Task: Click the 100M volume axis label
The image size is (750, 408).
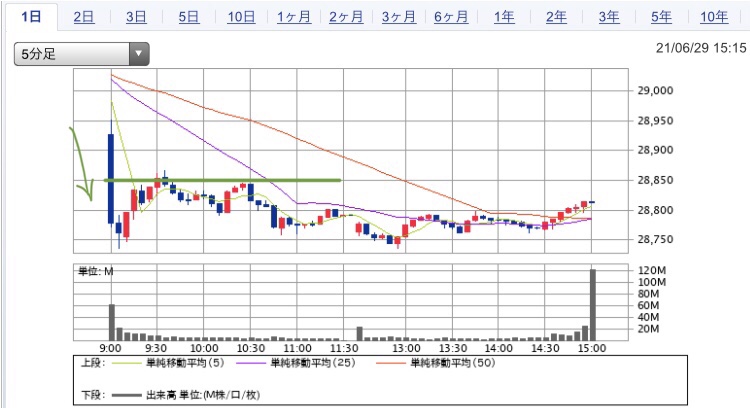Action: pyautogui.click(x=651, y=282)
